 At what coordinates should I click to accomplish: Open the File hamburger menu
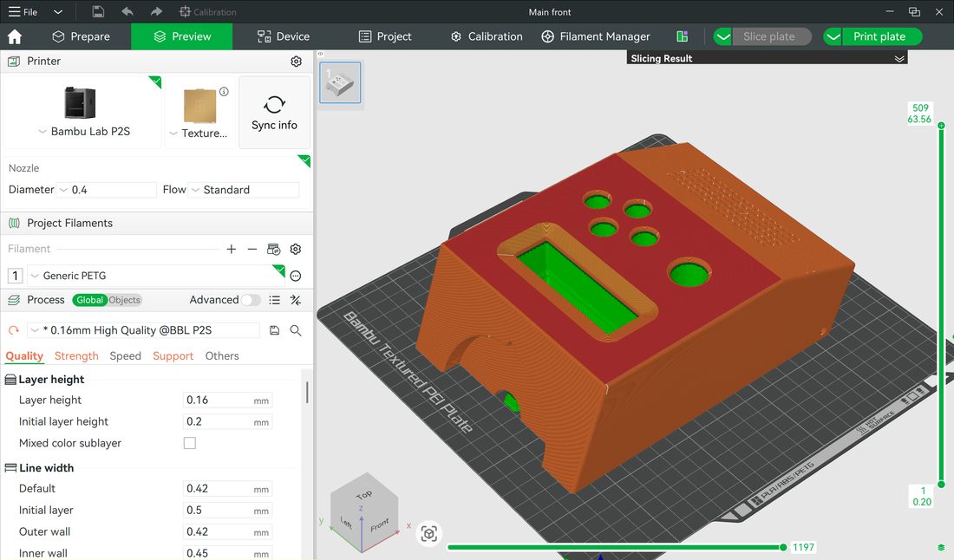(23, 11)
